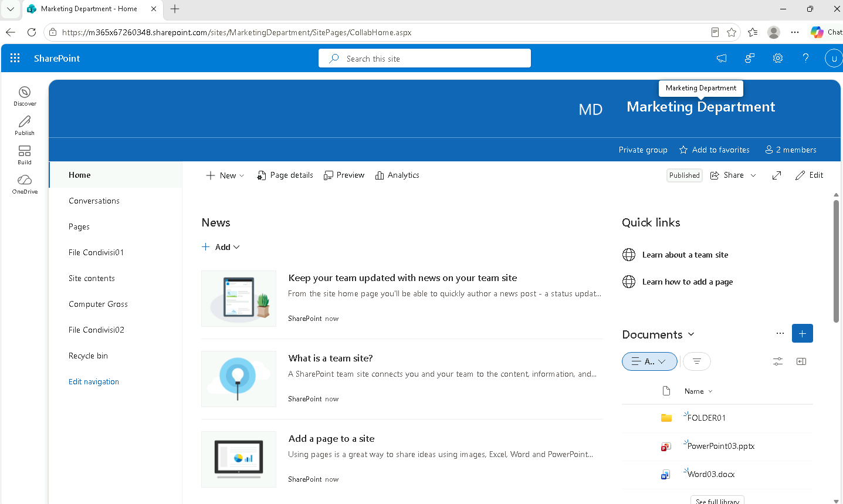Open Documents view options sliders icon
Viewport: 843px width, 504px height.
pos(778,361)
